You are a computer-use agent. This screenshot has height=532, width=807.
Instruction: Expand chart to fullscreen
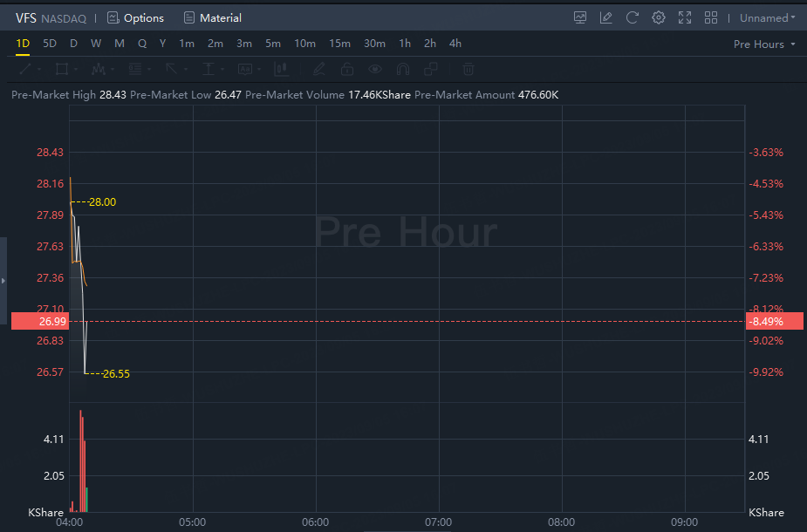[x=685, y=18]
